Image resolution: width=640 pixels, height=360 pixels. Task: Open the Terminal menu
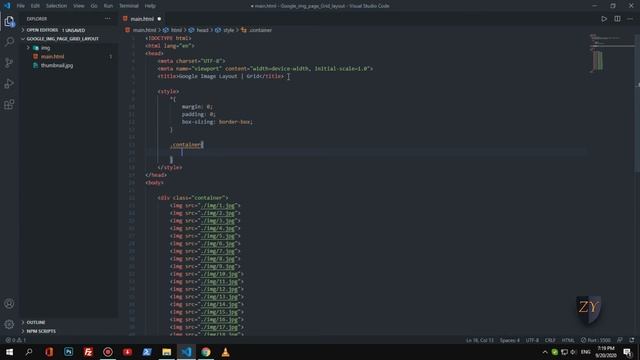(x=129, y=6)
